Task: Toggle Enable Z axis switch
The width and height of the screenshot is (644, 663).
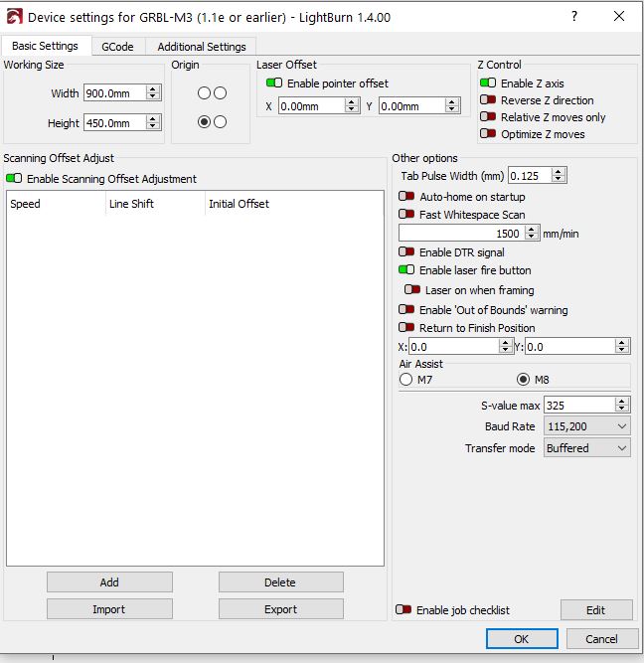Action: (488, 83)
